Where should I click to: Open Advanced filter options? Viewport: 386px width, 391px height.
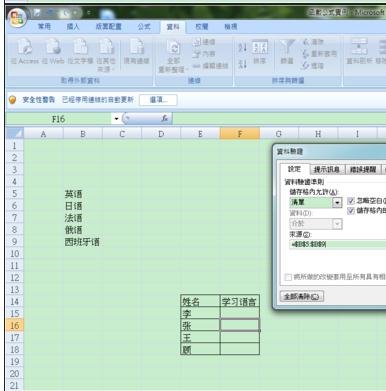[x=313, y=66]
